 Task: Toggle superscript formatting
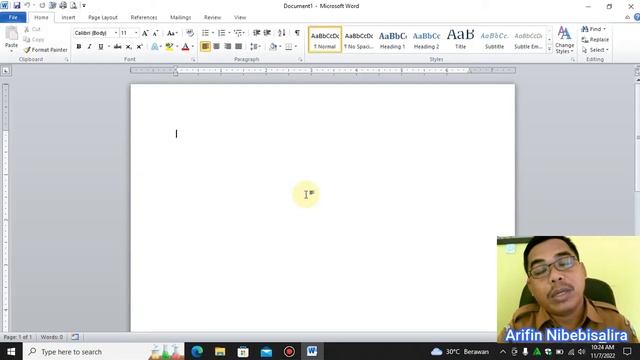click(x=140, y=47)
